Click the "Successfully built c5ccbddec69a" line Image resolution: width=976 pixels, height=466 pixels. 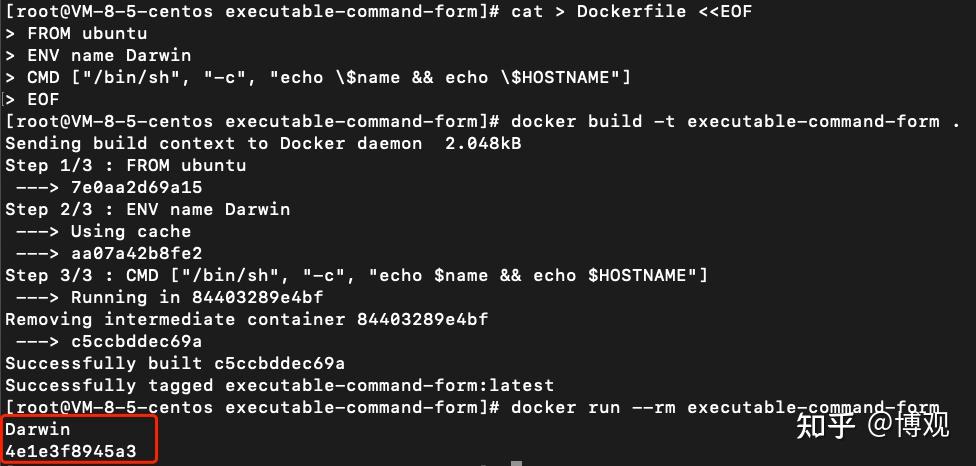[175, 364]
